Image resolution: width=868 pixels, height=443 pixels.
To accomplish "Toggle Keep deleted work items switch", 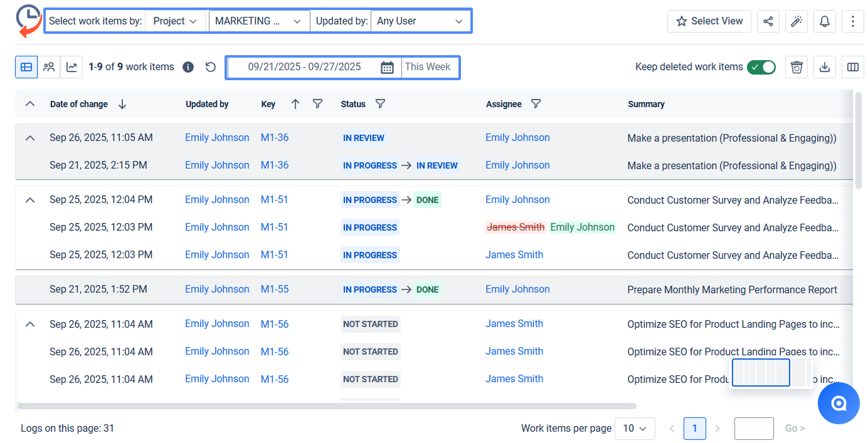I will (x=761, y=67).
